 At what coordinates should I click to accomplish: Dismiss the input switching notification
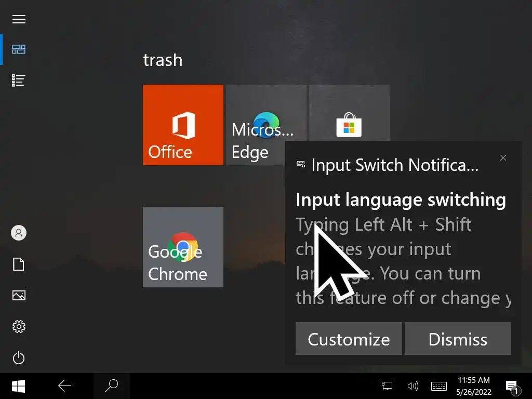pos(458,339)
